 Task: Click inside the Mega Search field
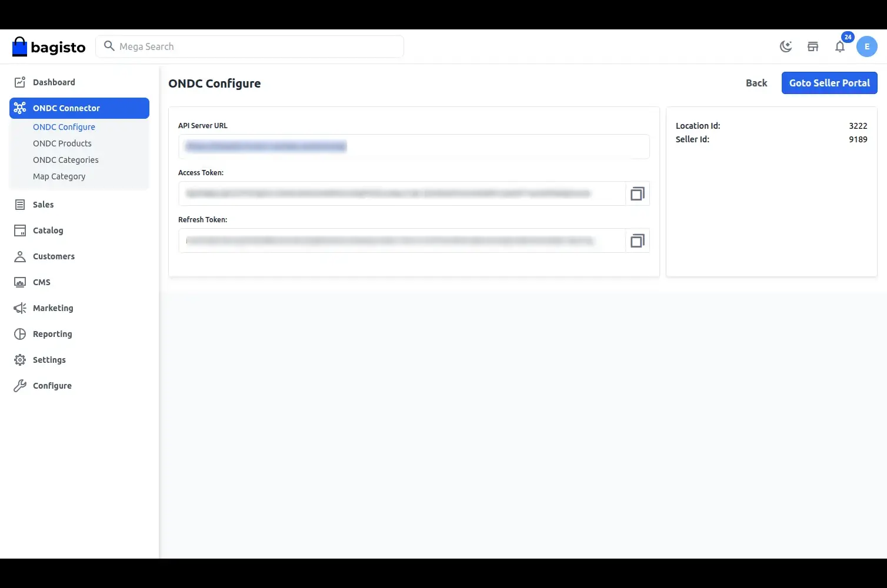250,46
